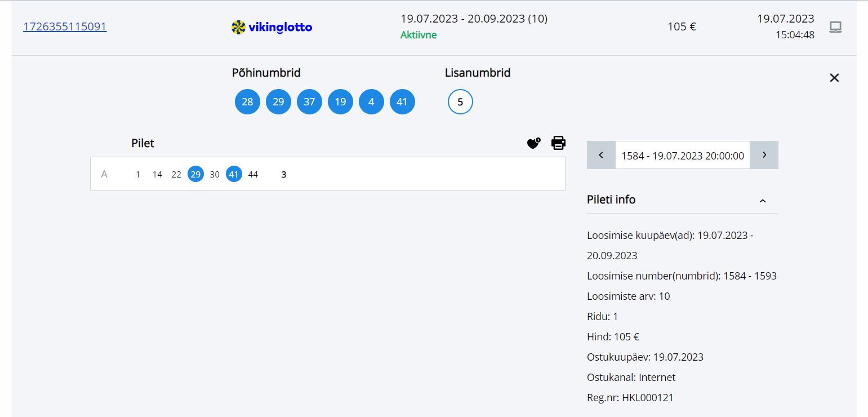Go to next draw with right arrow

tap(764, 155)
